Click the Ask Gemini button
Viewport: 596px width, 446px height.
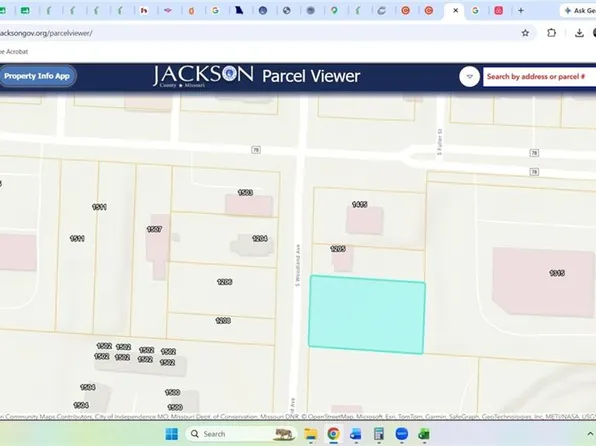click(579, 11)
